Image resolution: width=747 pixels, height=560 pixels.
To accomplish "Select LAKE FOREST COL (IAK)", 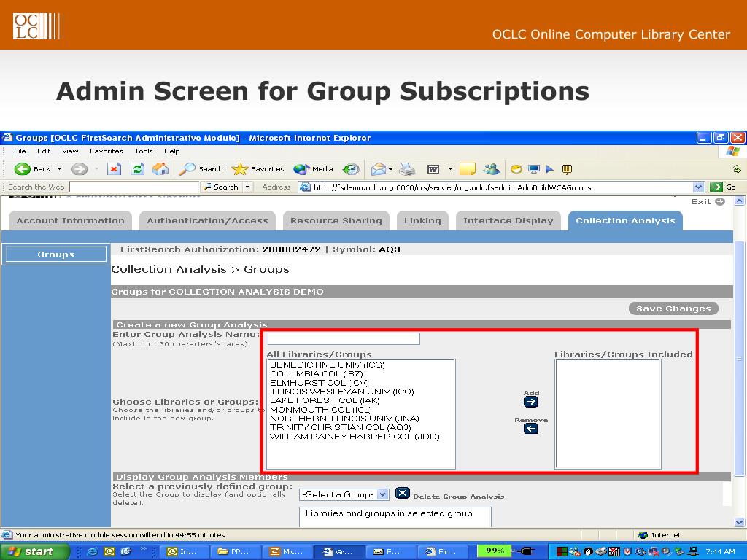I will point(325,400).
